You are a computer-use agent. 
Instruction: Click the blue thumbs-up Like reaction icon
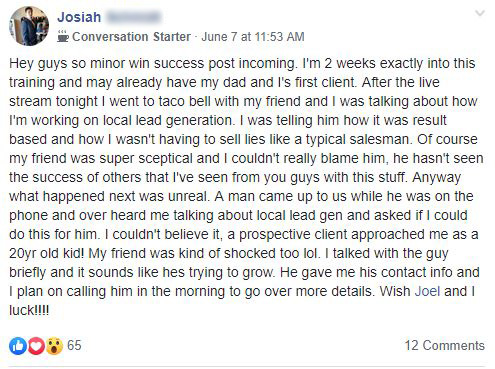click(x=18, y=346)
